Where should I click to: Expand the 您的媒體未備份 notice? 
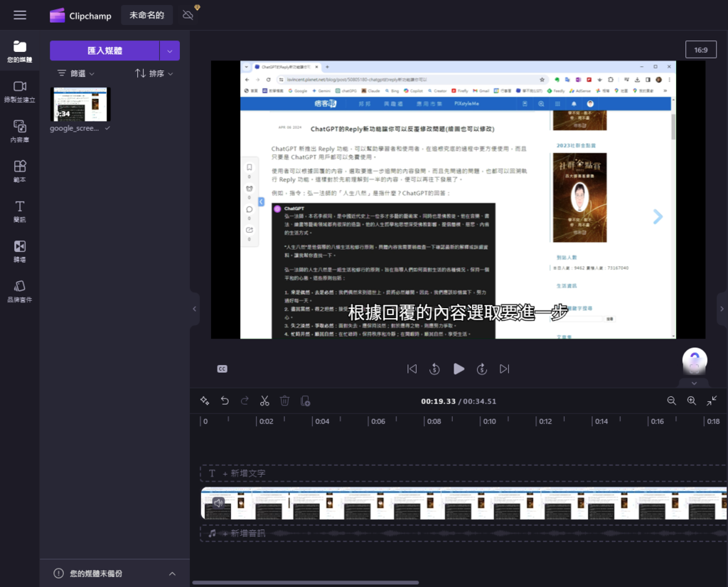point(172,573)
